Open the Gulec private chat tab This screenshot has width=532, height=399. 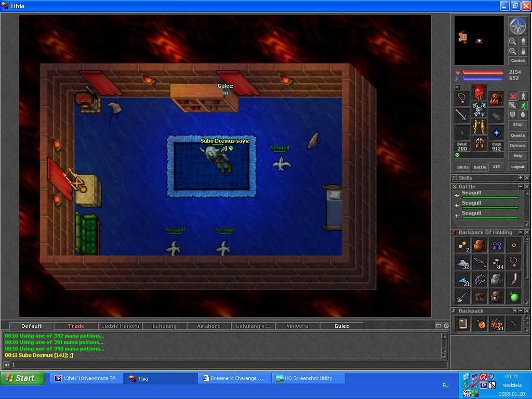pos(341,326)
